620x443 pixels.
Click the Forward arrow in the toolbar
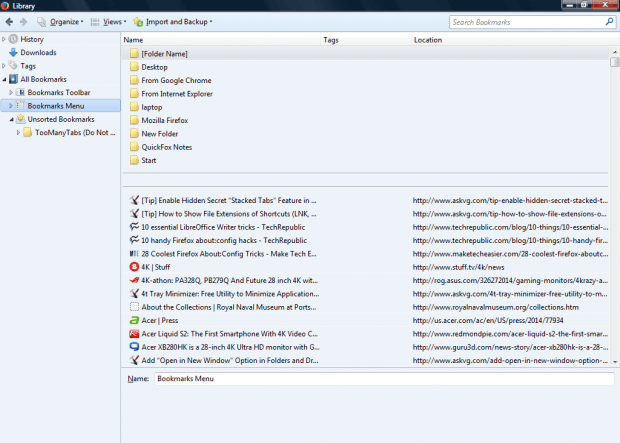pyautogui.click(x=23, y=22)
